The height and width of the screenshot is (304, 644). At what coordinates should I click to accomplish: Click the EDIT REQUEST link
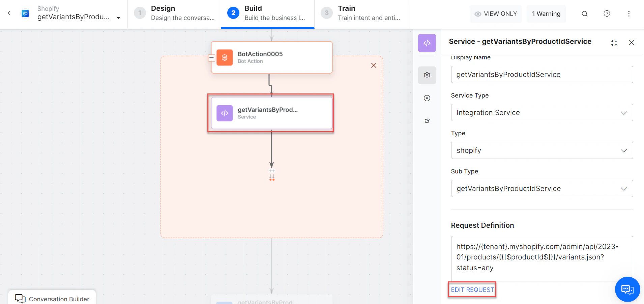pyautogui.click(x=471, y=289)
